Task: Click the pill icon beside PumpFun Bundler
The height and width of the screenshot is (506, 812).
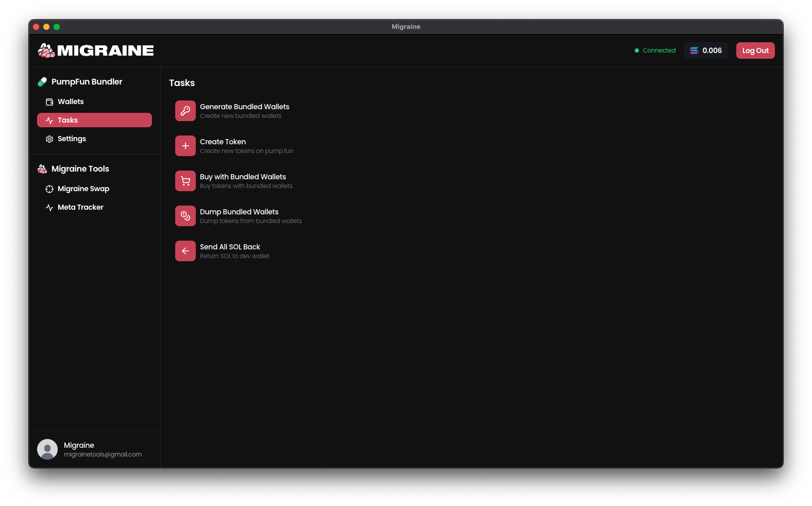Action: point(42,82)
